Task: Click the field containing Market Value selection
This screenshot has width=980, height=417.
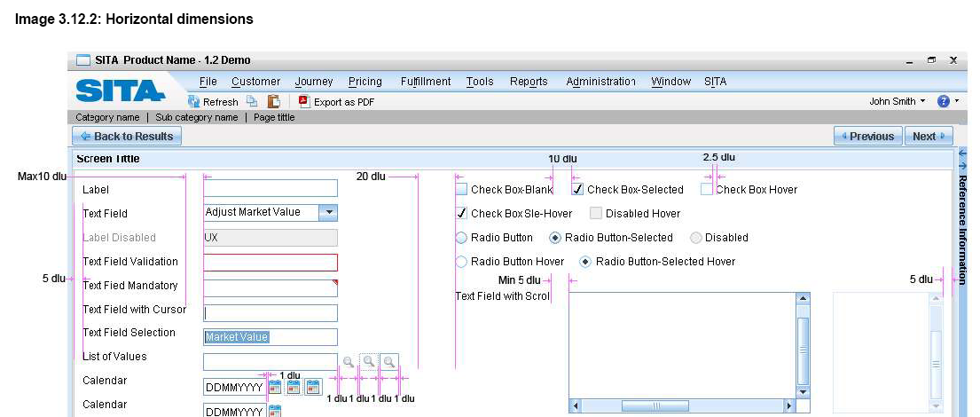Action: pos(270,337)
